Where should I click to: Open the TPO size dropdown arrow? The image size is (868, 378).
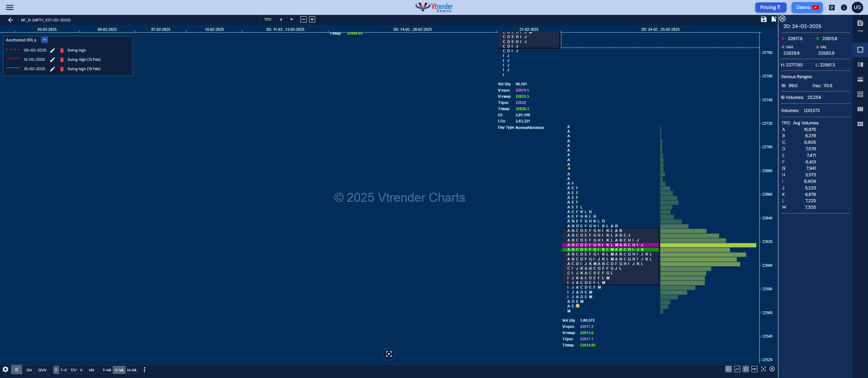point(291,19)
